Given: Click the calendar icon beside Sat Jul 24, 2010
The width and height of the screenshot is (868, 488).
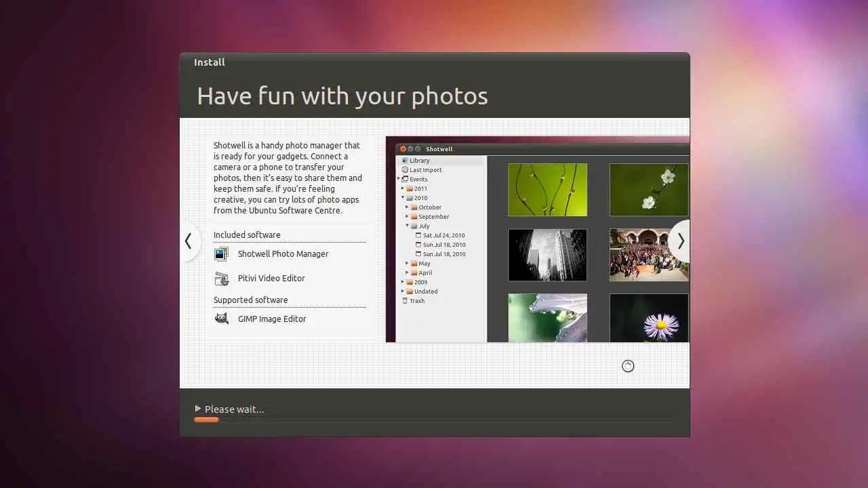Looking at the screenshot, I should point(418,235).
